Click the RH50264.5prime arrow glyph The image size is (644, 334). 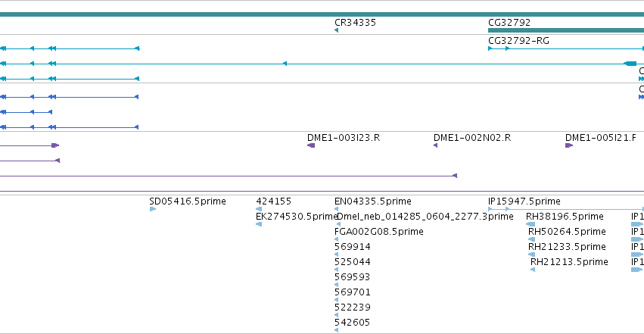(531, 239)
